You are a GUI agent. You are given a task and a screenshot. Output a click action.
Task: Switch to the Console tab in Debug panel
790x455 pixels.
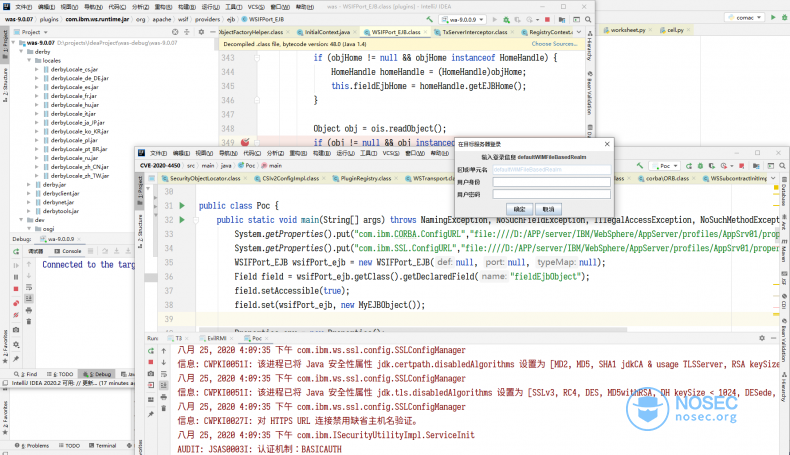point(68,251)
